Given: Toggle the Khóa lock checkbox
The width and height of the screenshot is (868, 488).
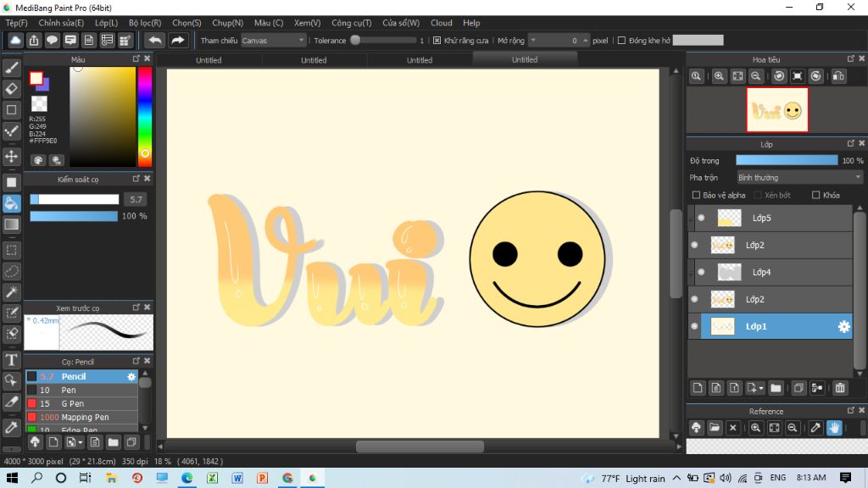Looking at the screenshot, I should click(x=815, y=196).
